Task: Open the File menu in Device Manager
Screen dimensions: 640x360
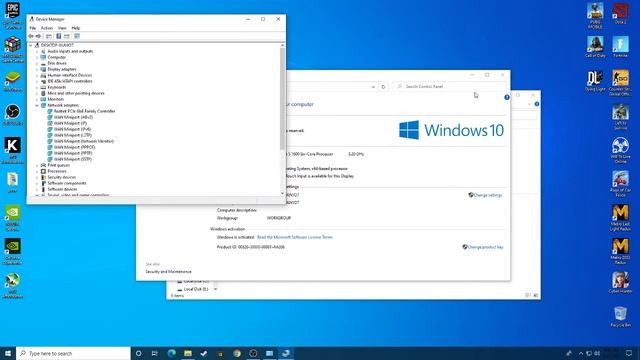Action: click(33, 28)
